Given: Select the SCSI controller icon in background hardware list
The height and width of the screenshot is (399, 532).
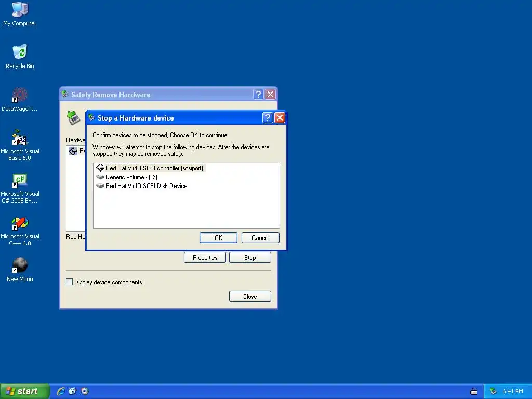Looking at the screenshot, I should pyautogui.click(x=73, y=151).
